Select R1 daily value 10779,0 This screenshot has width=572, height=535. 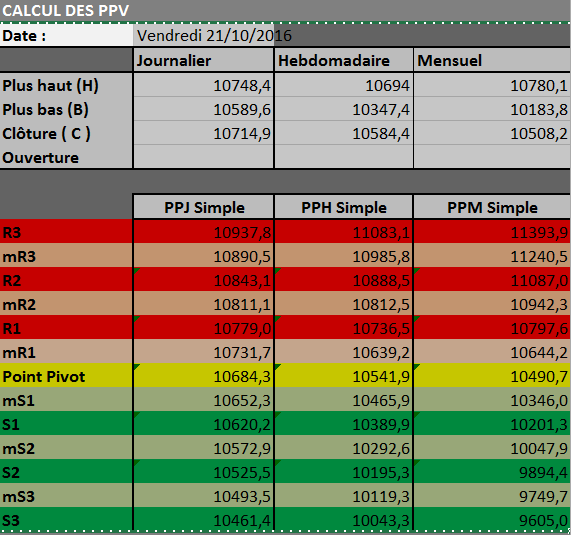point(204,328)
